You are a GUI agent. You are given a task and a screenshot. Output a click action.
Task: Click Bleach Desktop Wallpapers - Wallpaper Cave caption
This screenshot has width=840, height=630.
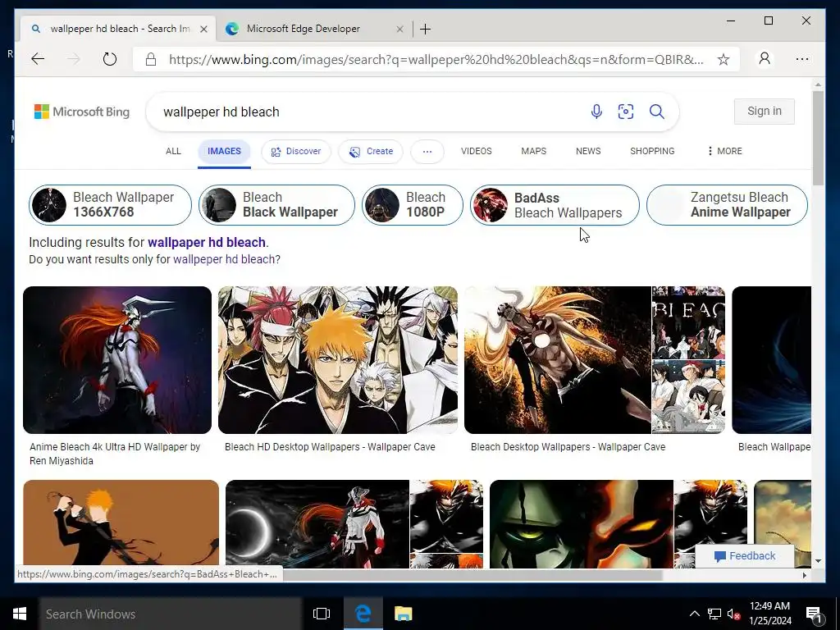[x=568, y=447]
